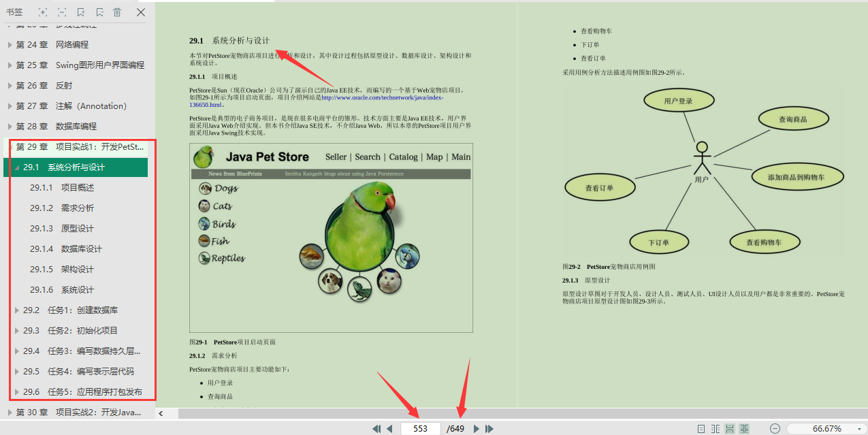Open bookmark 29.1.2 需求分析
Image resolution: width=868 pixels, height=435 pixels.
tap(62, 208)
